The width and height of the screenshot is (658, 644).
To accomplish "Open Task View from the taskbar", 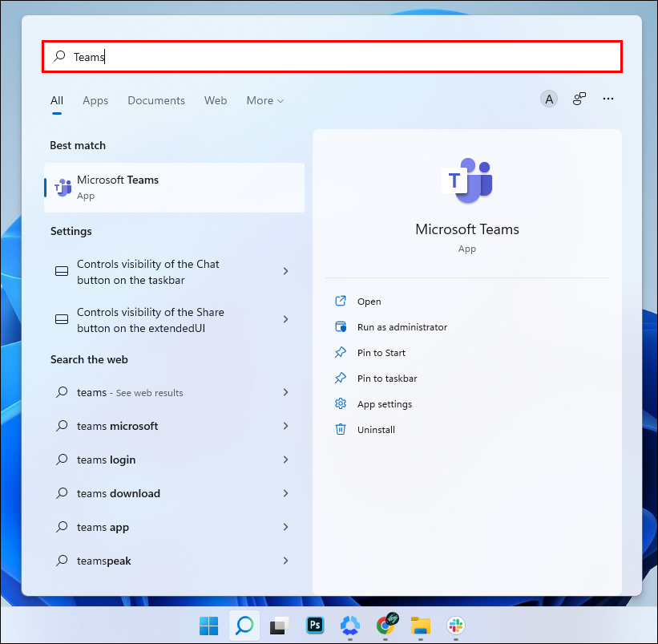I will click(x=279, y=626).
